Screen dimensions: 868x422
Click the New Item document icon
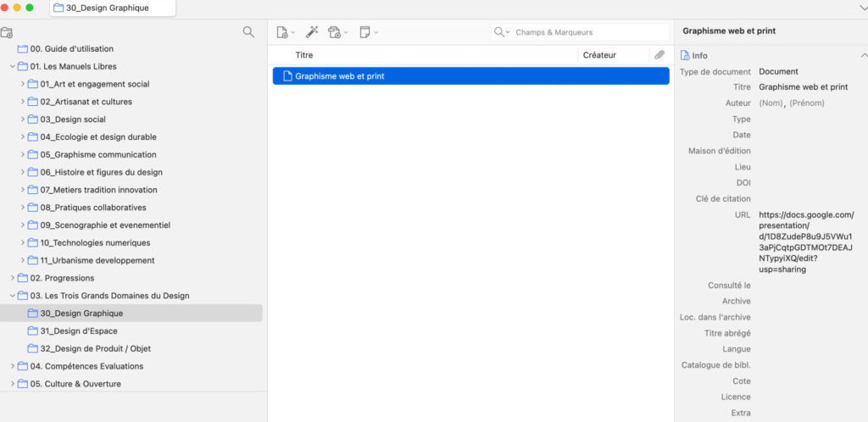coord(281,33)
